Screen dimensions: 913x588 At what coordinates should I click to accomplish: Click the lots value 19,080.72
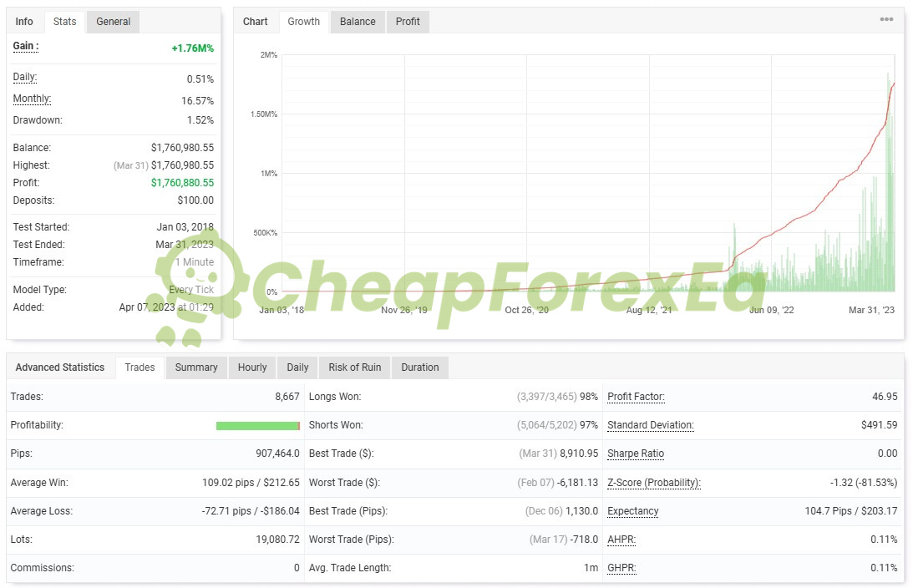pos(278,540)
